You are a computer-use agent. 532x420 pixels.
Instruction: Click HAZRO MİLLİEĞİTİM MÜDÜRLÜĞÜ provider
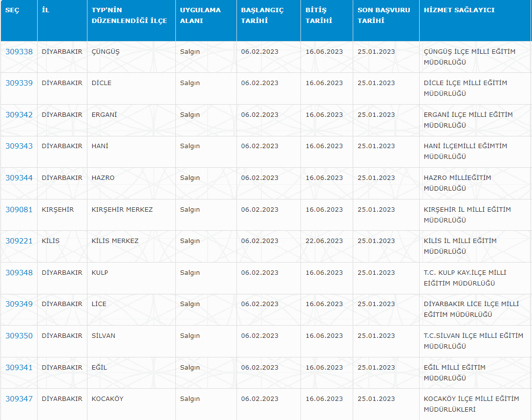coord(457,183)
